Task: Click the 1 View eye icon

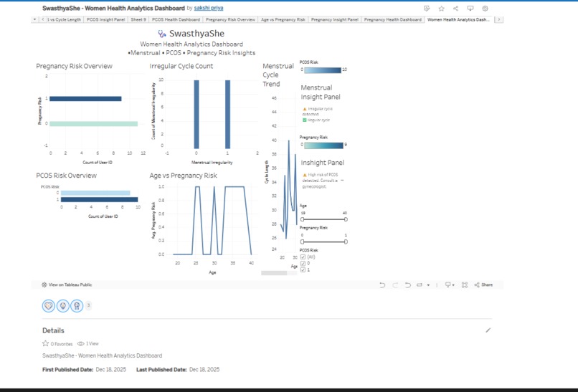Action: click(x=80, y=344)
